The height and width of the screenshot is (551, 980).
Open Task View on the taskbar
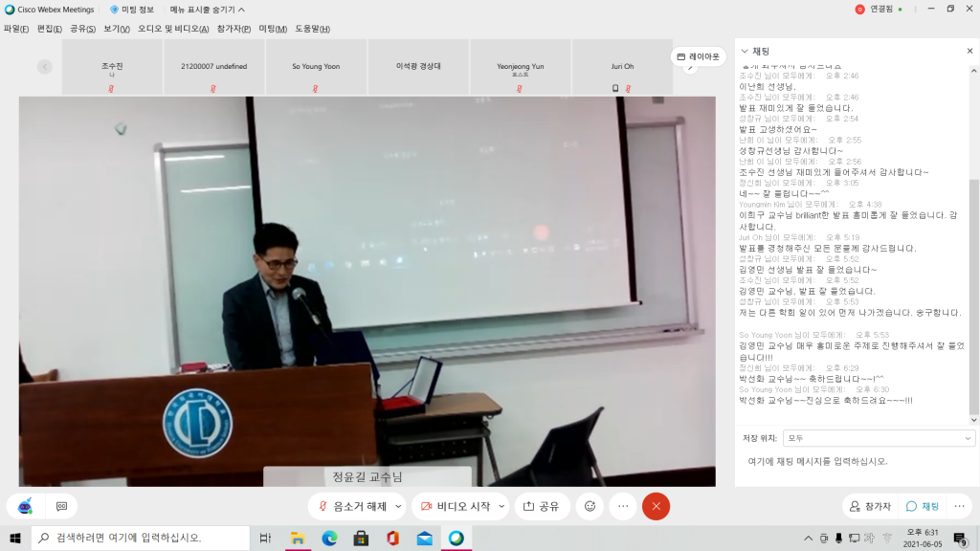[x=265, y=538]
